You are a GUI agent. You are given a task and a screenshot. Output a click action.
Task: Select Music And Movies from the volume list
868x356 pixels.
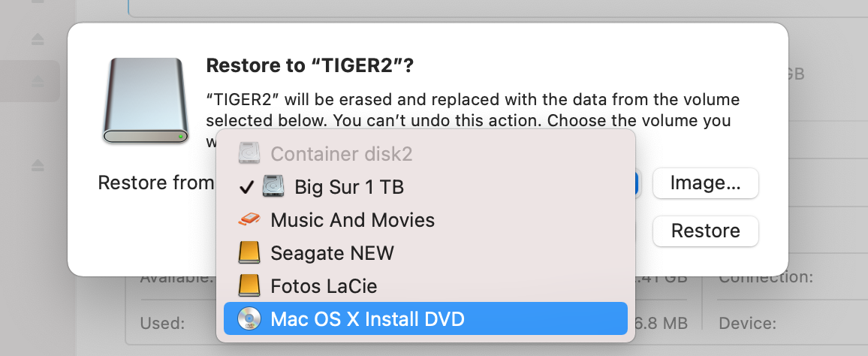click(x=425, y=220)
